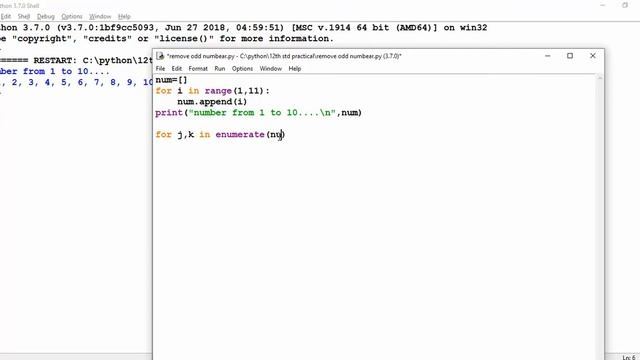Screen dimensions: 640x360
Task: Open Edit menu in editor window
Action: (176, 69)
